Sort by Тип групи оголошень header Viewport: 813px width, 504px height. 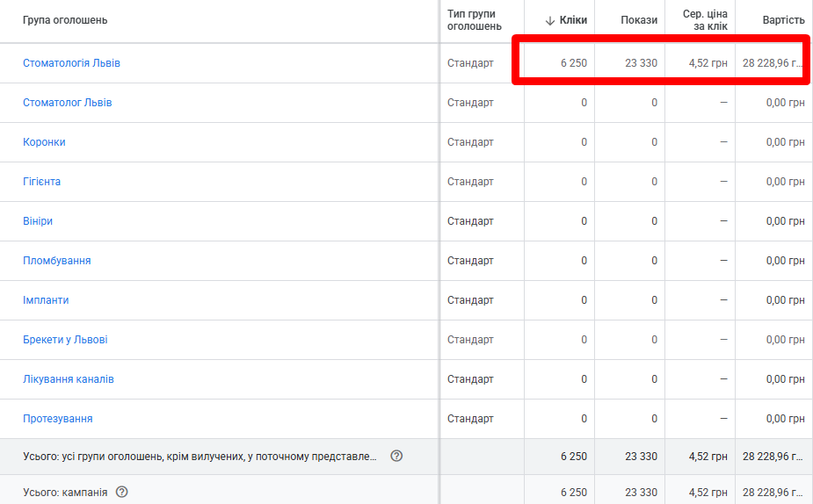(475, 20)
